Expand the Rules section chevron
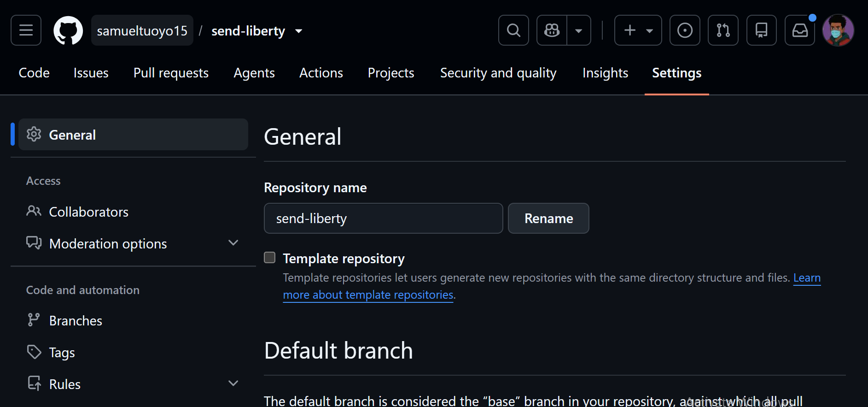 click(x=233, y=383)
